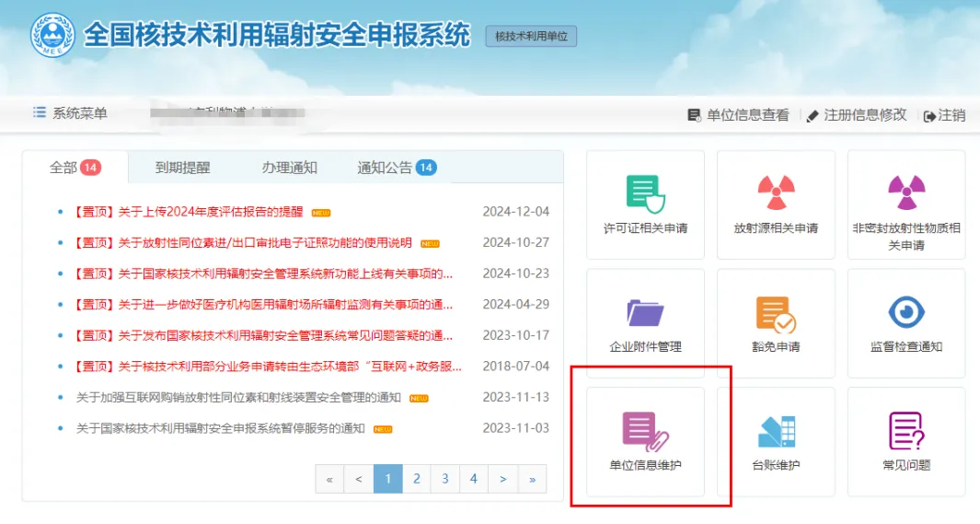
Task: Click 注销 to log out
Action: (x=945, y=115)
